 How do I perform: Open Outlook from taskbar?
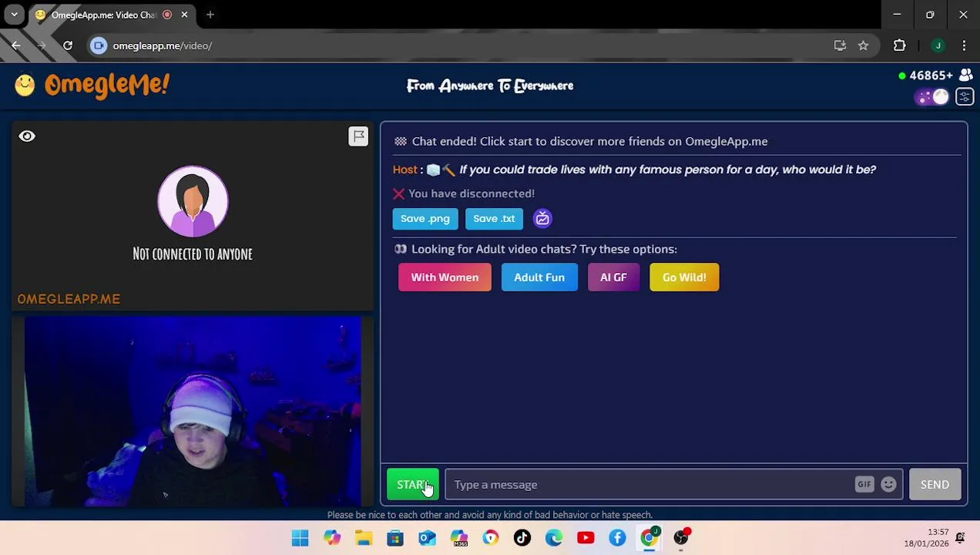pyautogui.click(x=427, y=538)
